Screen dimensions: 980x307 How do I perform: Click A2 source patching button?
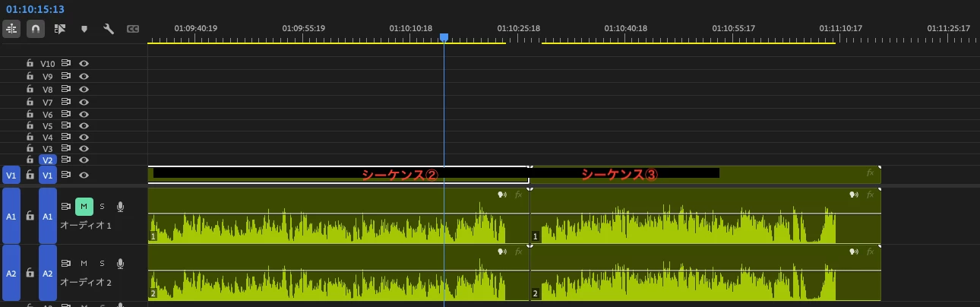tap(11, 273)
